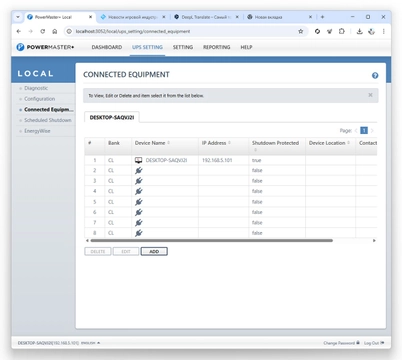Click the Log Out link
Screen dimensions: 402x360
(374, 343)
